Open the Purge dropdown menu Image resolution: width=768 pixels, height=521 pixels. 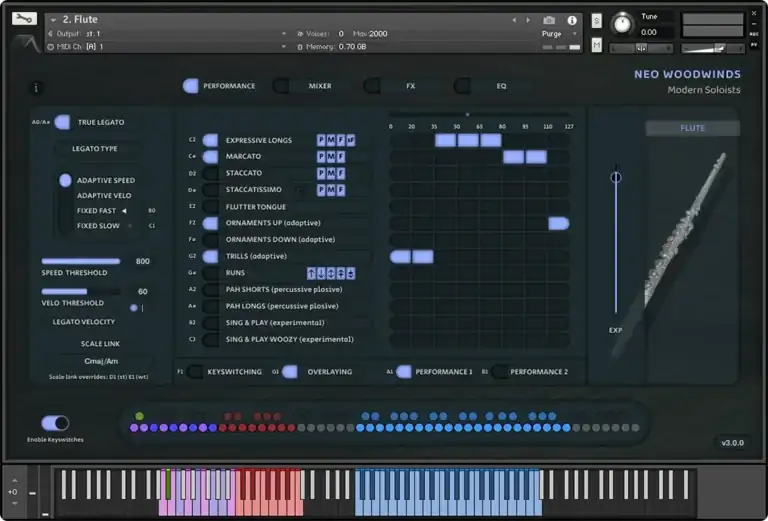click(x=575, y=34)
